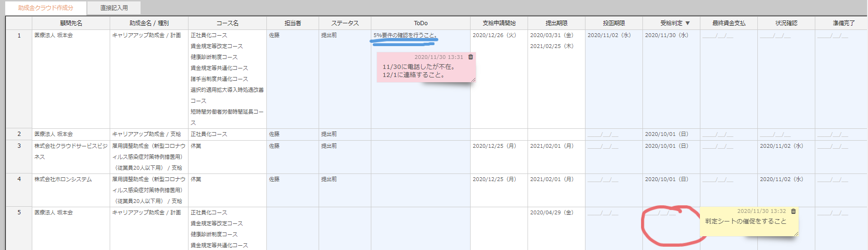This screenshot has width=868, height=250.
Task: Click ToDo text 5%要件の確認を行うこと
Action: [405, 35]
